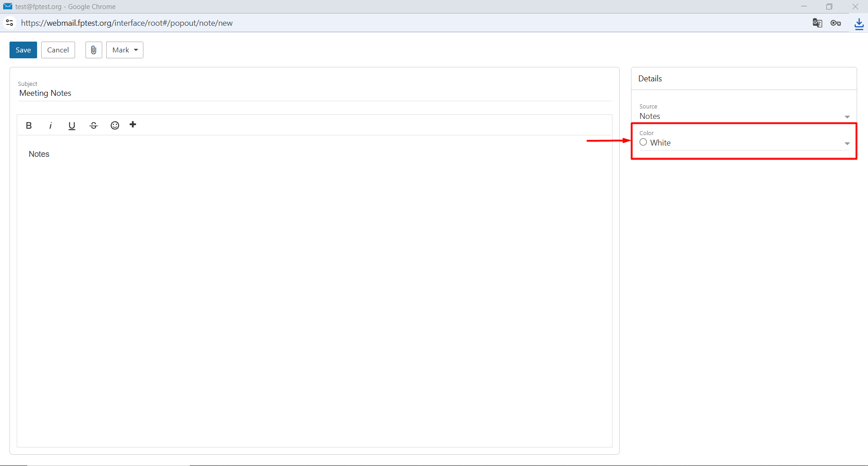868x466 pixels.
Task: Toggle underline formatting
Action: tap(71, 126)
